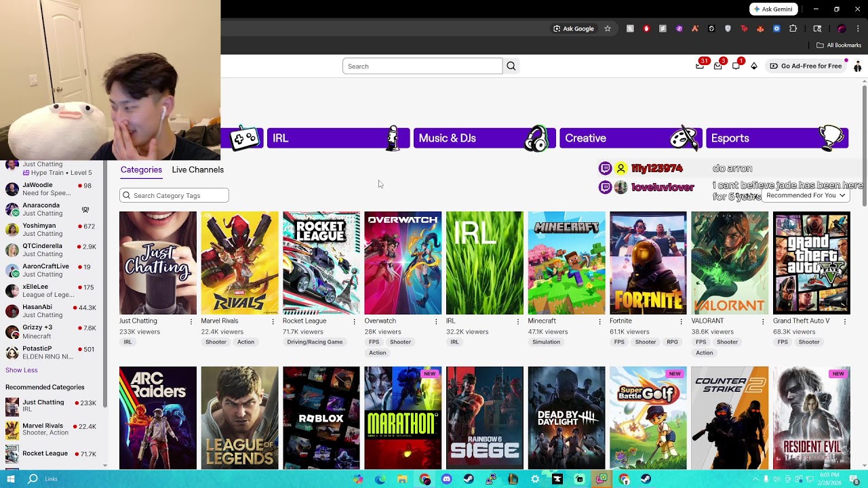Open the Settings gear in the taskbar
This screenshot has width=868, height=488.
tap(535, 479)
